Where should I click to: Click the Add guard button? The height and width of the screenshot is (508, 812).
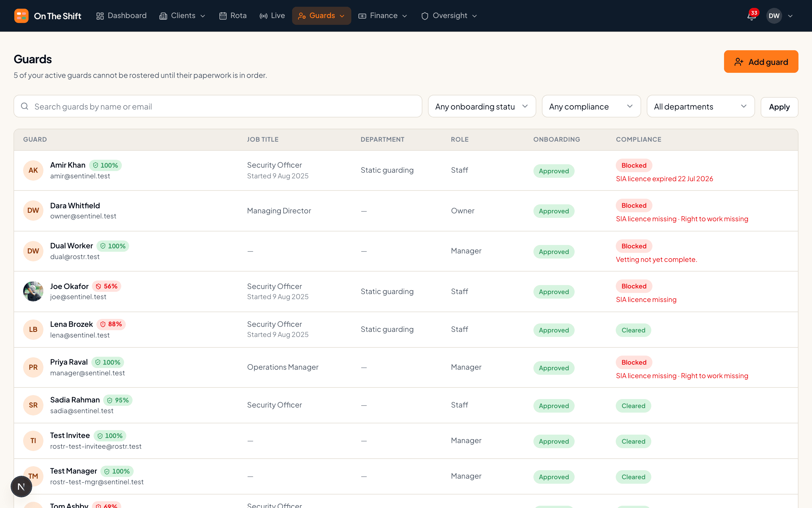pos(761,62)
